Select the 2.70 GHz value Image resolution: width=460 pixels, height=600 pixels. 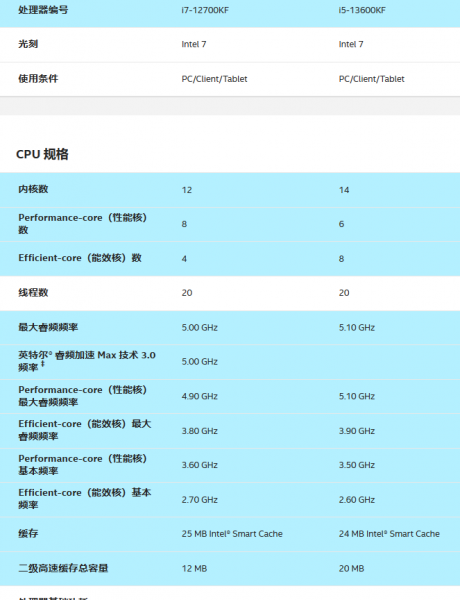(x=199, y=500)
